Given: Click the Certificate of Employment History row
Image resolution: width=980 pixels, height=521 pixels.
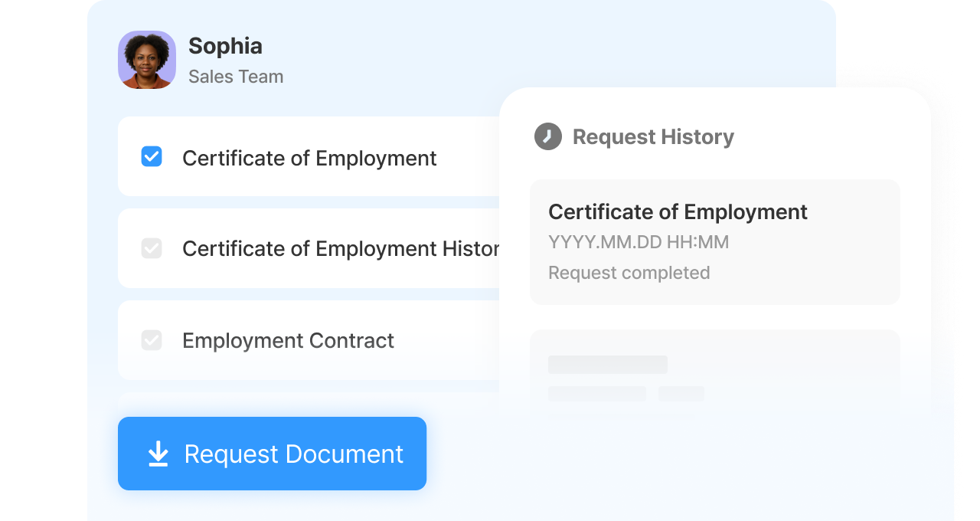Looking at the screenshot, I should pos(309,248).
